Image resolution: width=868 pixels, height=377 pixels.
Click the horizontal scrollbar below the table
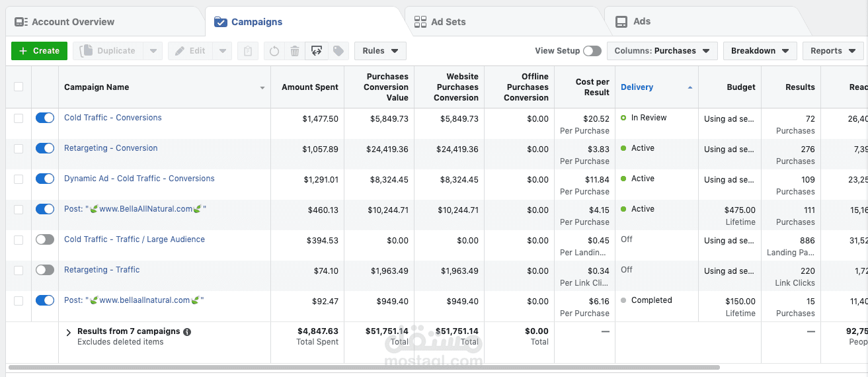(x=364, y=367)
